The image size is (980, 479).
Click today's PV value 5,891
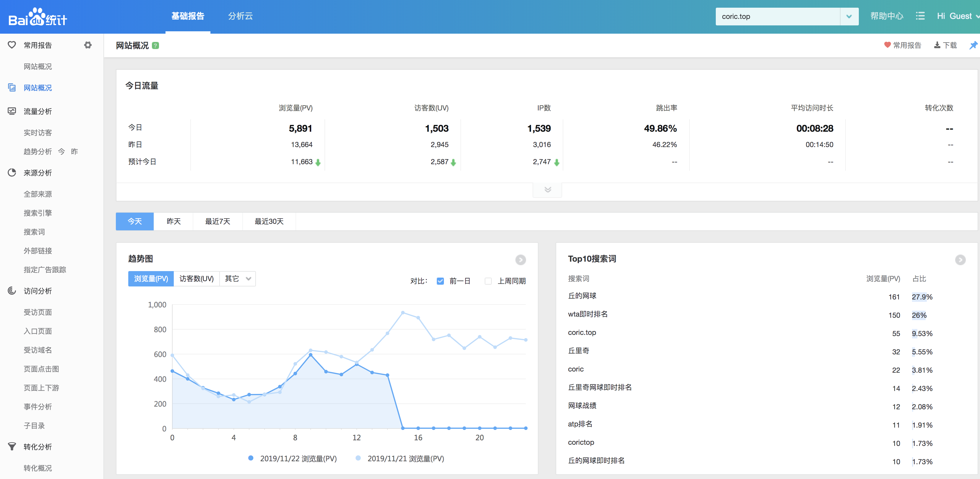[300, 128]
